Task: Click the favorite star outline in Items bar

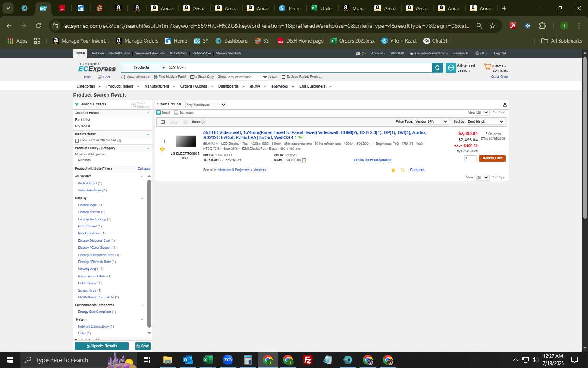Action: click(x=185, y=122)
